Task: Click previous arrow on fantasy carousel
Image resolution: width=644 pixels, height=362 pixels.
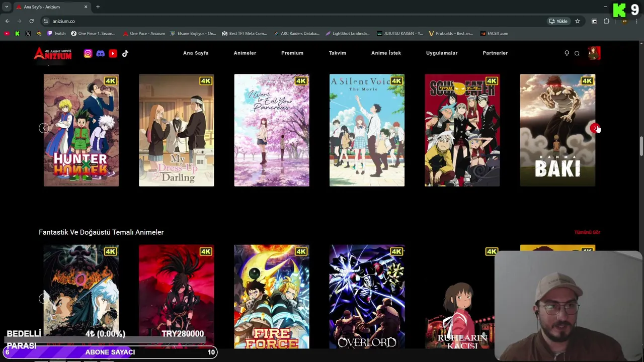Action: (44, 299)
